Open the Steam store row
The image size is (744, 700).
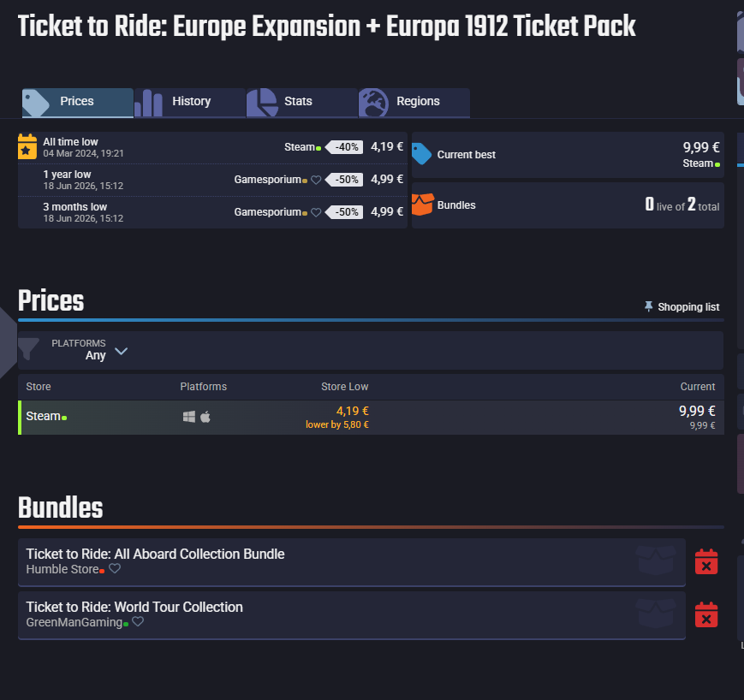[x=371, y=418]
